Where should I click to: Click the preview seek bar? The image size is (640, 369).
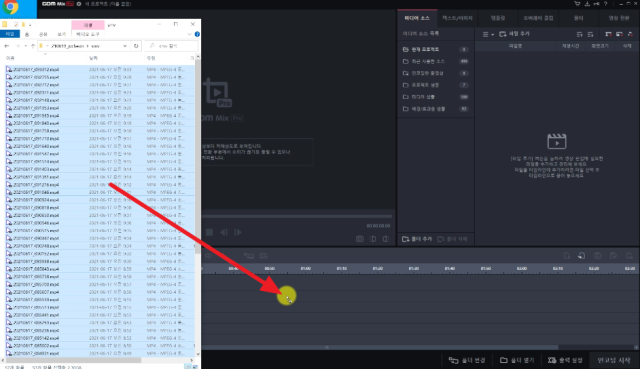(297, 216)
